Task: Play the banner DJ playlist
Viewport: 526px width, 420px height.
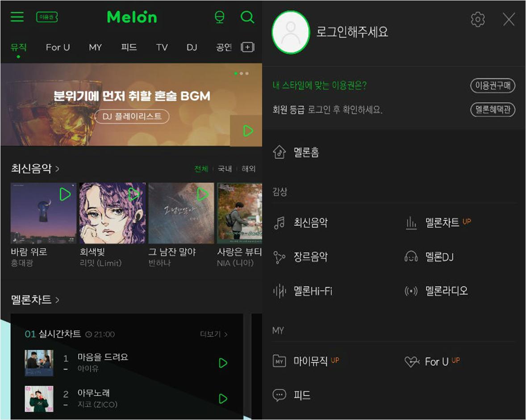Action: coord(247,131)
